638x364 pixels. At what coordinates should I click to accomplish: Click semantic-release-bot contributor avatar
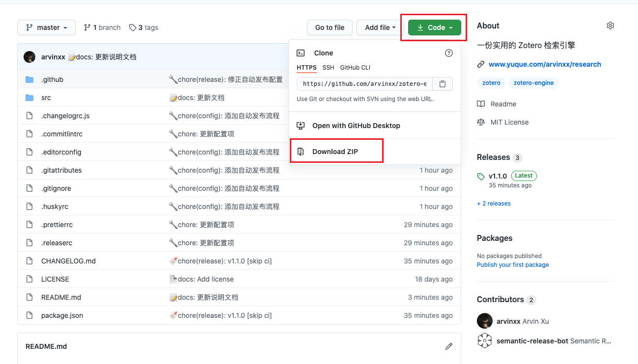point(485,340)
